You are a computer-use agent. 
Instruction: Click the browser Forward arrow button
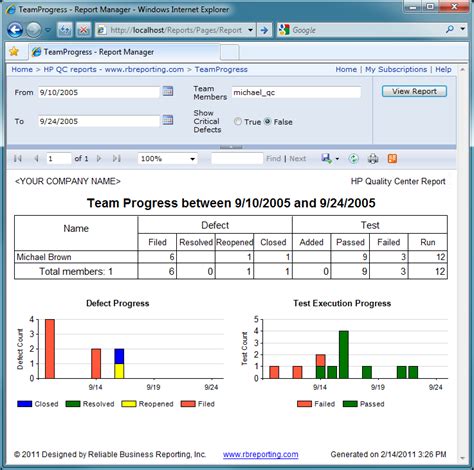[x=34, y=30]
